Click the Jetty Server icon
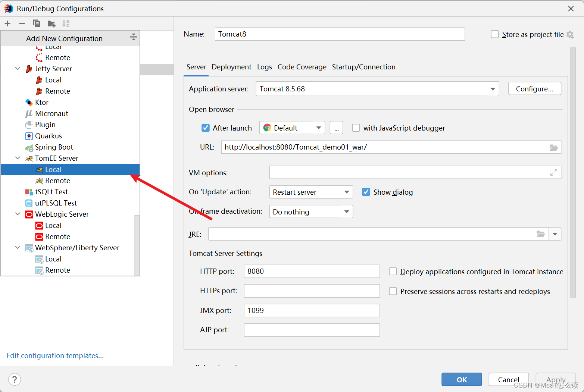Image resolution: width=584 pixels, height=392 pixels. [x=29, y=69]
